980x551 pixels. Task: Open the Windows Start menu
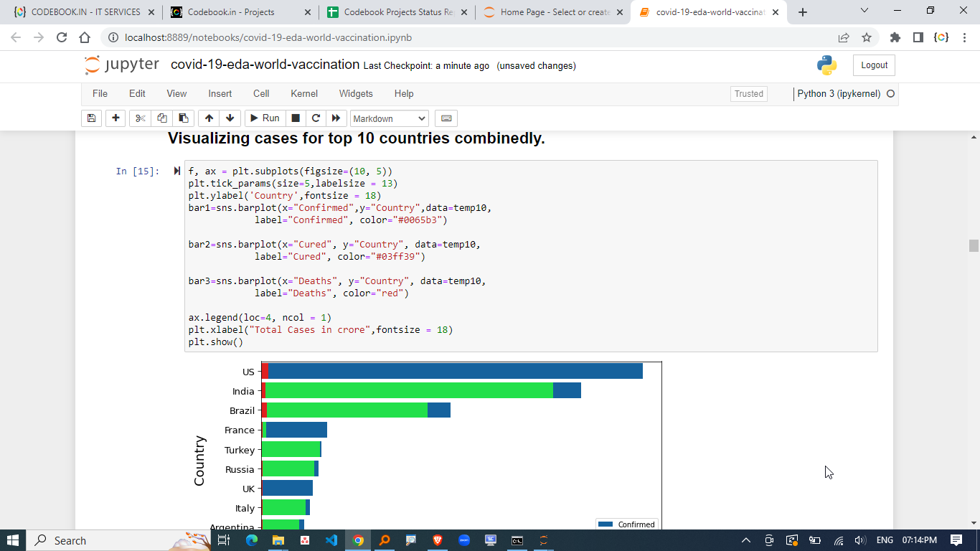13,540
